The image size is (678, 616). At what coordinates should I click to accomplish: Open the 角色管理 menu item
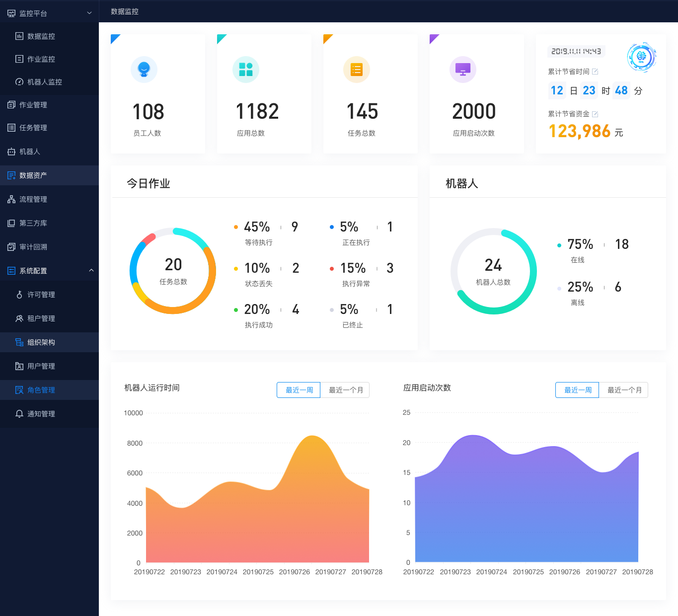pyautogui.click(x=50, y=390)
